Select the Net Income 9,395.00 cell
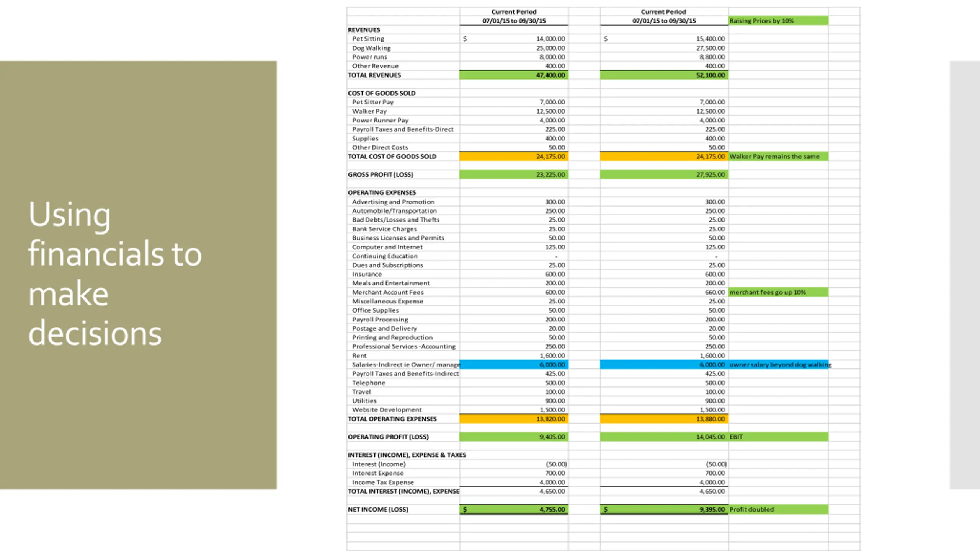This screenshot has height=551, width=980. (x=664, y=509)
